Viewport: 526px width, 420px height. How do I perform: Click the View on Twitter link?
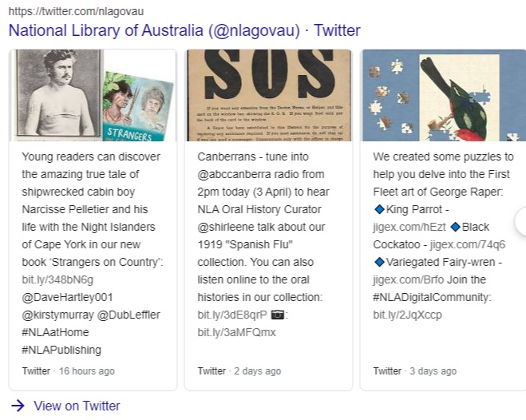pyautogui.click(x=77, y=406)
